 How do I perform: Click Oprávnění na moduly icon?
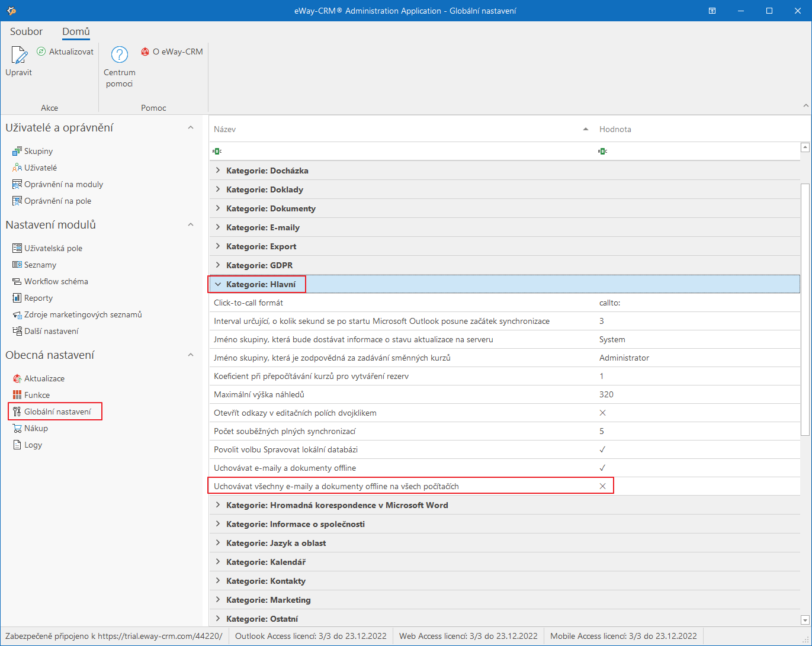pos(17,184)
